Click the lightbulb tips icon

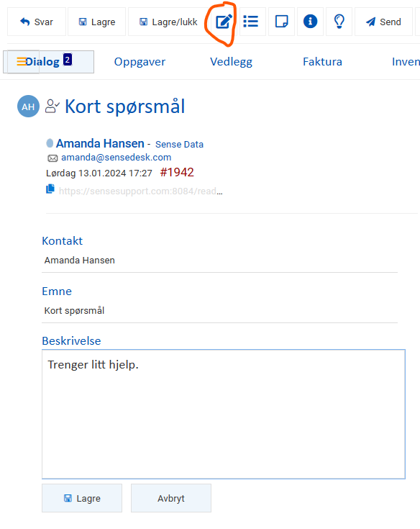(x=339, y=22)
